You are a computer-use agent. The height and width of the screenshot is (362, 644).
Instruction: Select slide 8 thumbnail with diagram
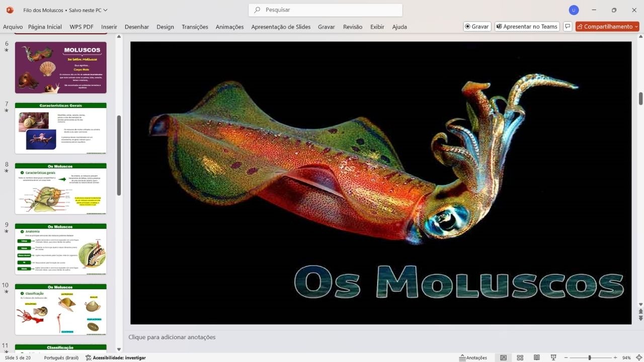pyautogui.click(x=61, y=189)
